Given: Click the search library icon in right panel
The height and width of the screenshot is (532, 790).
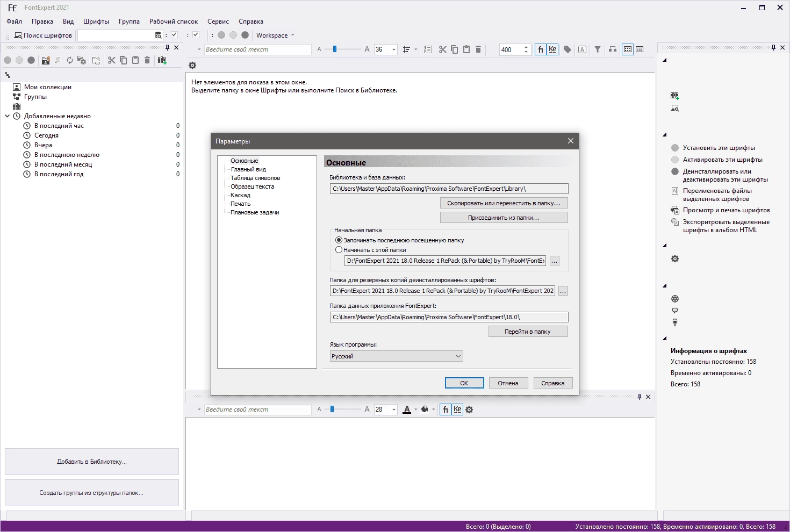Looking at the screenshot, I should (x=675, y=108).
